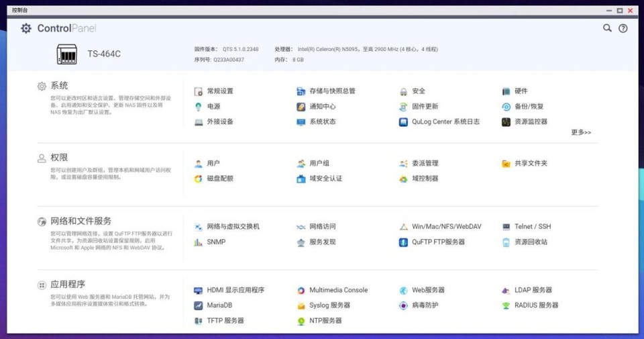Open 共享文件夹 shared folders icon
Image resolution: width=644 pixels, height=339 pixels.
(x=506, y=164)
